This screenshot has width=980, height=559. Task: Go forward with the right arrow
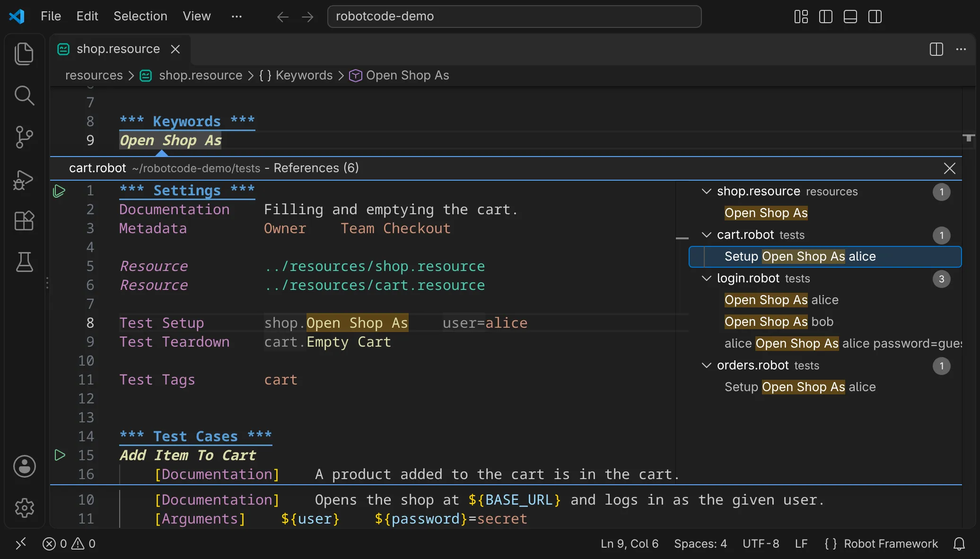point(307,17)
